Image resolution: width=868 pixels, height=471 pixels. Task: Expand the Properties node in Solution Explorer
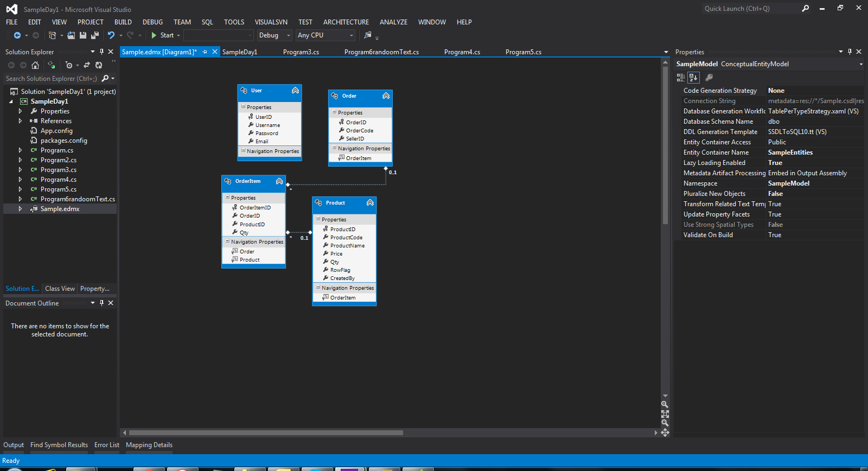[x=21, y=111]
